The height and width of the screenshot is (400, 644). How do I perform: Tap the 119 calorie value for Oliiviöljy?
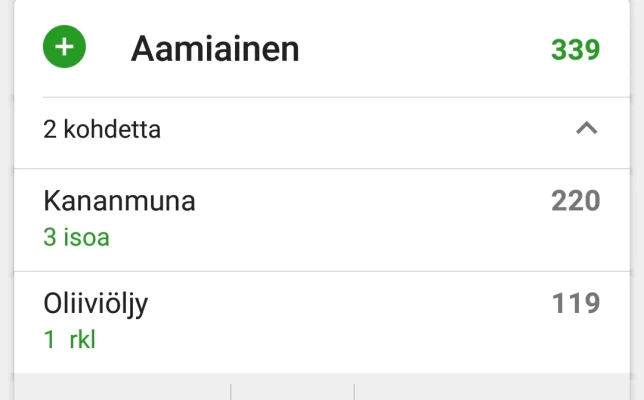coord(575,303)
